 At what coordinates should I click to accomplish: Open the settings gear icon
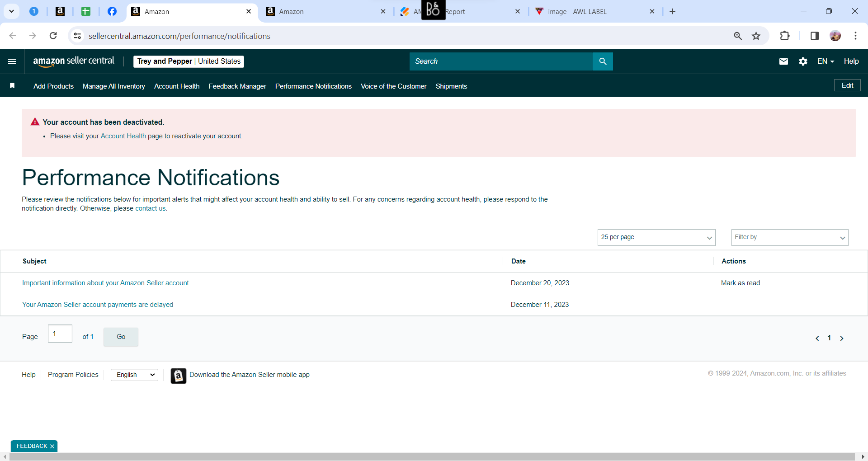point(803,61)
